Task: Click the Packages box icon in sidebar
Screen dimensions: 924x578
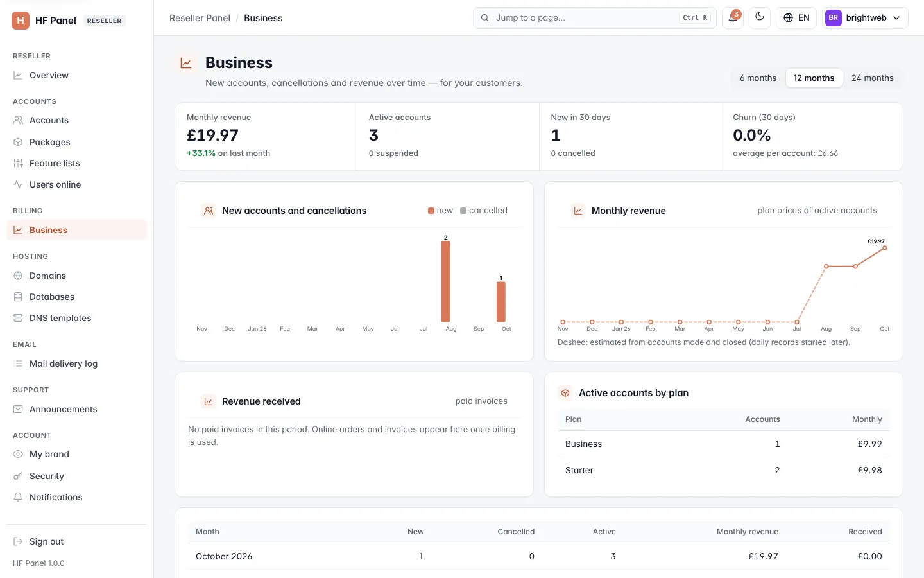Action: click(18, 142)
